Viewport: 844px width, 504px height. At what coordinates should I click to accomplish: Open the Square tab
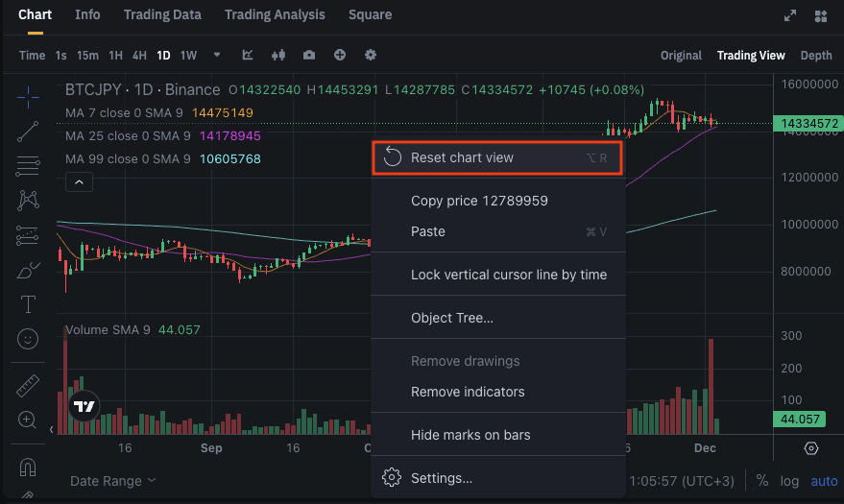371,14
